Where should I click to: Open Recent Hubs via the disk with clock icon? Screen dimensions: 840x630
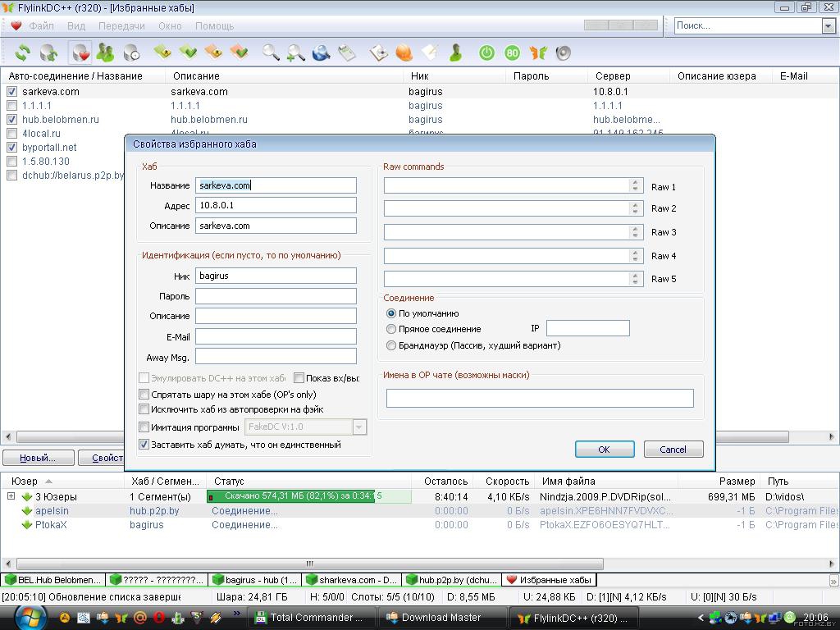[x=131, y=52]
